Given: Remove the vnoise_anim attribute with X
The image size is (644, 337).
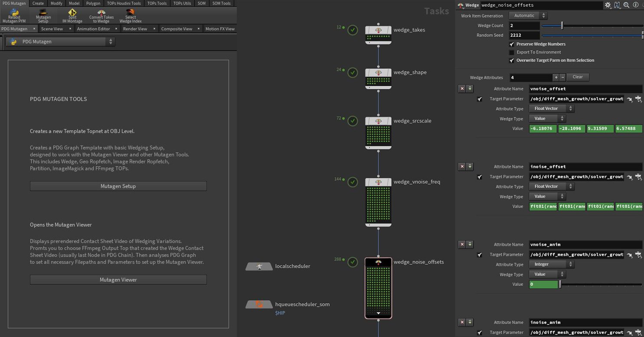Looking at the screenshot, I should tap(462, 244).
